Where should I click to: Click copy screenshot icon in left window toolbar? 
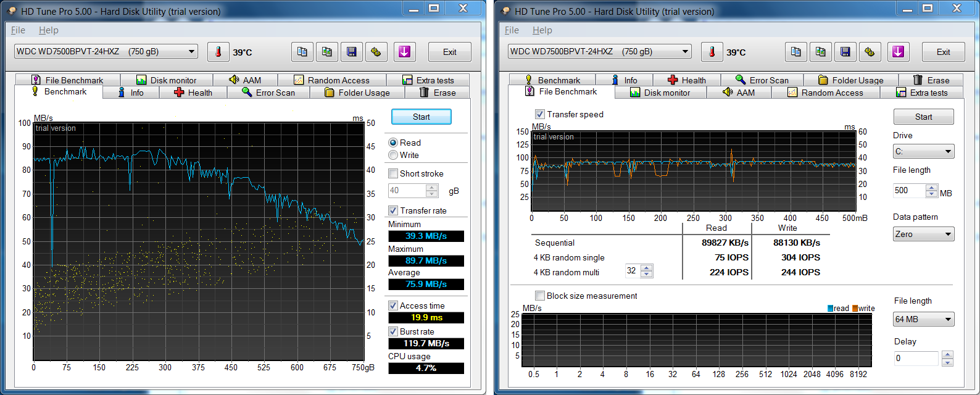(327, 52)
